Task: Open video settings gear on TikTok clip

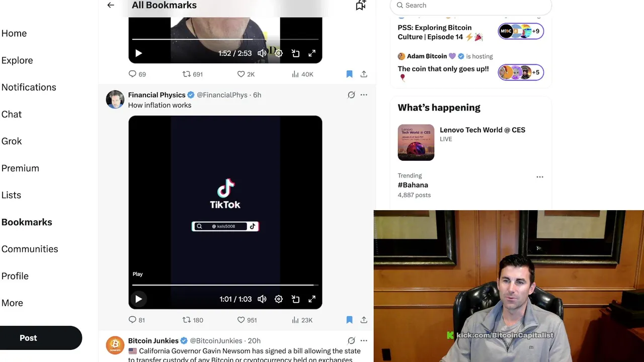Action: (279, 299)
